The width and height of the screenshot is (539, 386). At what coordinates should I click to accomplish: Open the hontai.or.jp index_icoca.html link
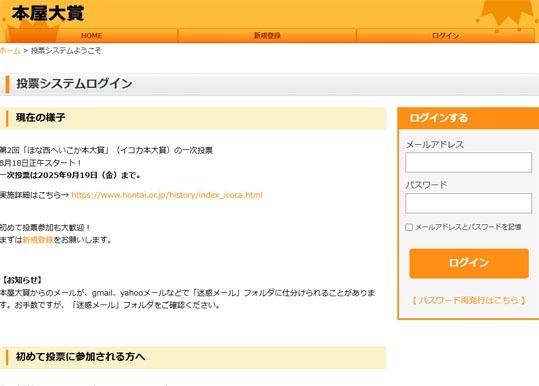(167, 195)
